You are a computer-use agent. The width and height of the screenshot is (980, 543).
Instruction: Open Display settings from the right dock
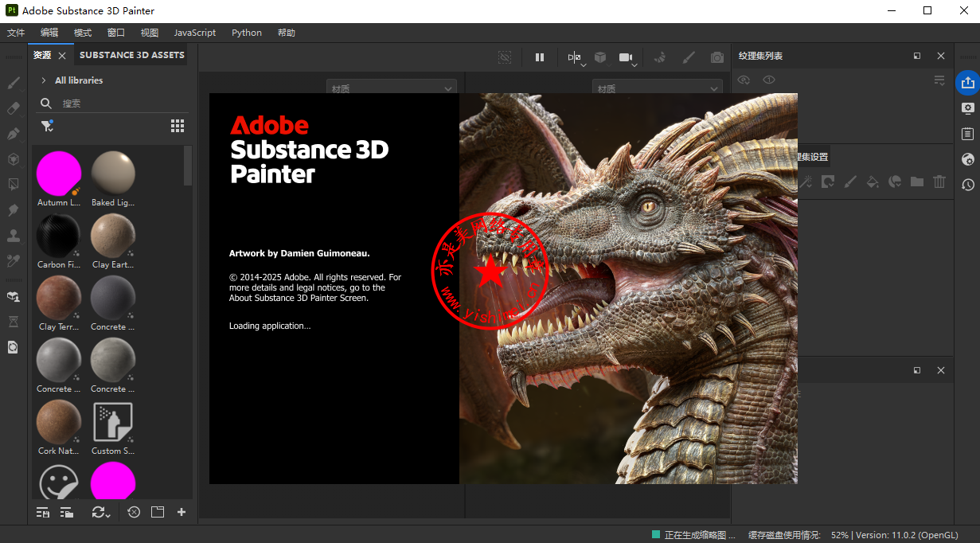pos(968,108)
